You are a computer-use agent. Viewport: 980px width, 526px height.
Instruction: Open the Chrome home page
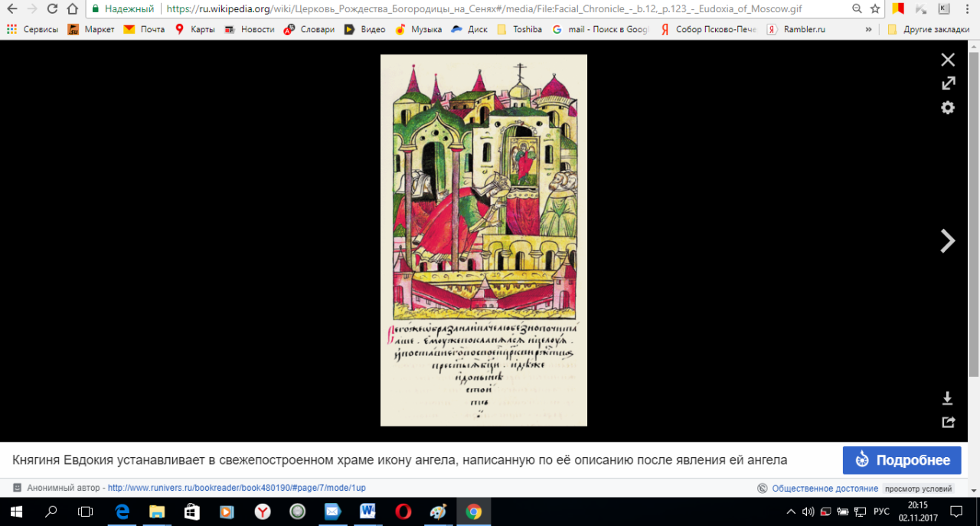point(73,9)
